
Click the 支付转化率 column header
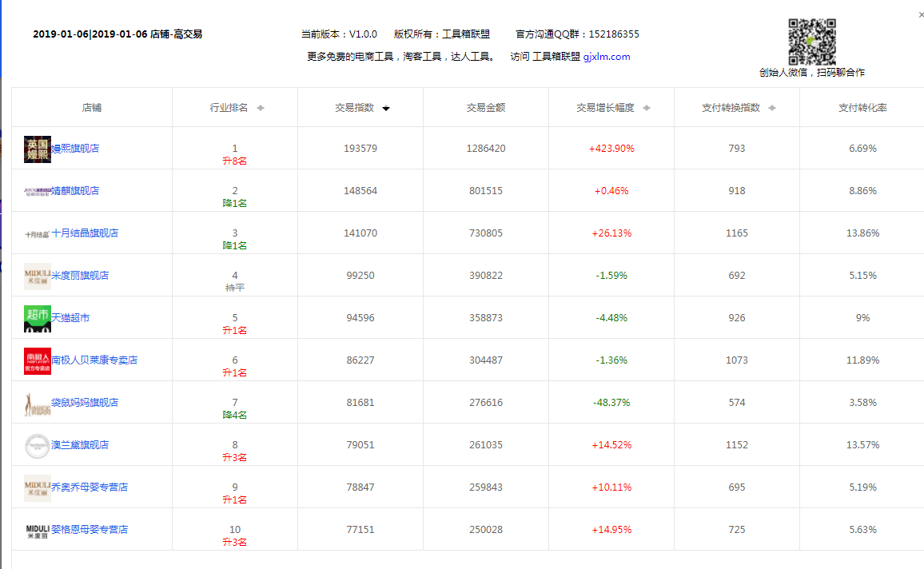click(x=862, y=108)
